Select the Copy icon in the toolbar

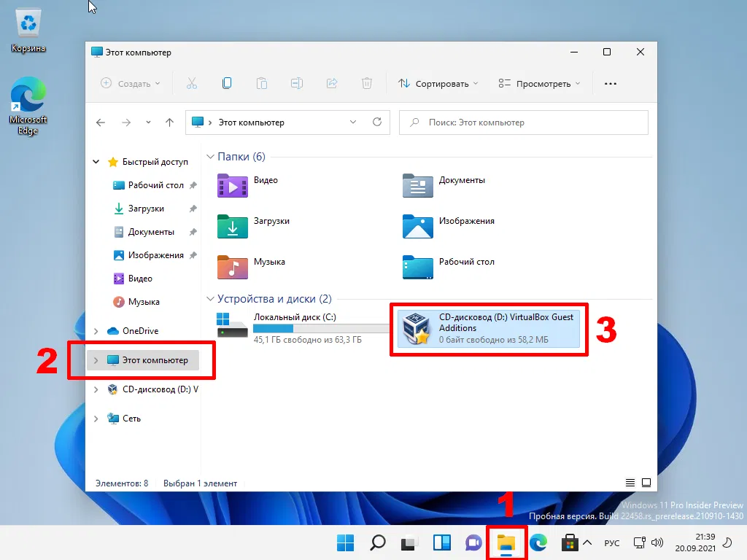tap(227, 83)
